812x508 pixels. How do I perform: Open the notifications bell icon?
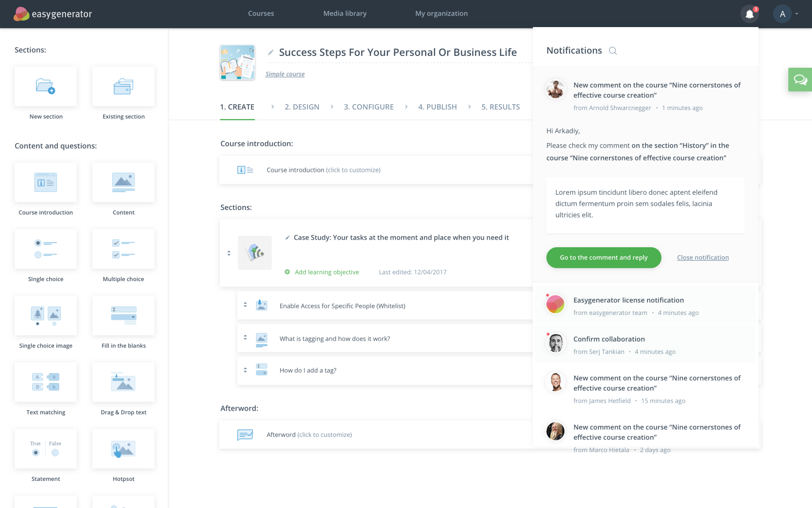[x=749, y=14]
